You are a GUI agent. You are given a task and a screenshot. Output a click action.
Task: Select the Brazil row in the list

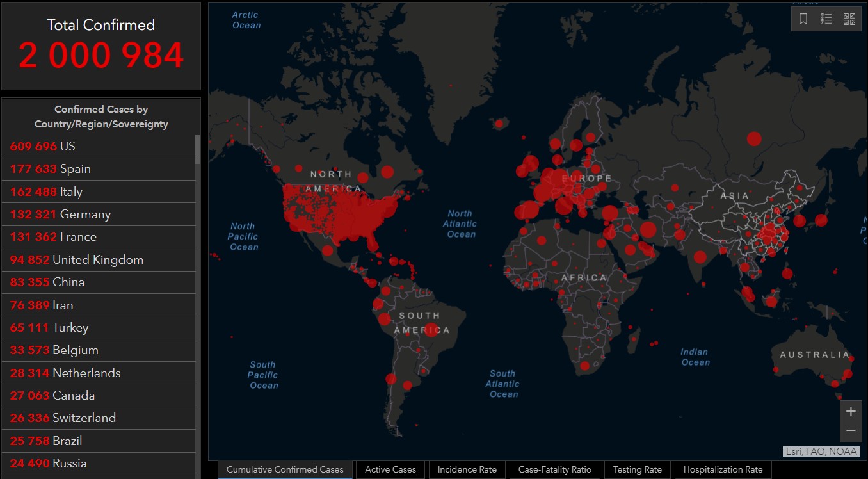click(x=99, y=441)
